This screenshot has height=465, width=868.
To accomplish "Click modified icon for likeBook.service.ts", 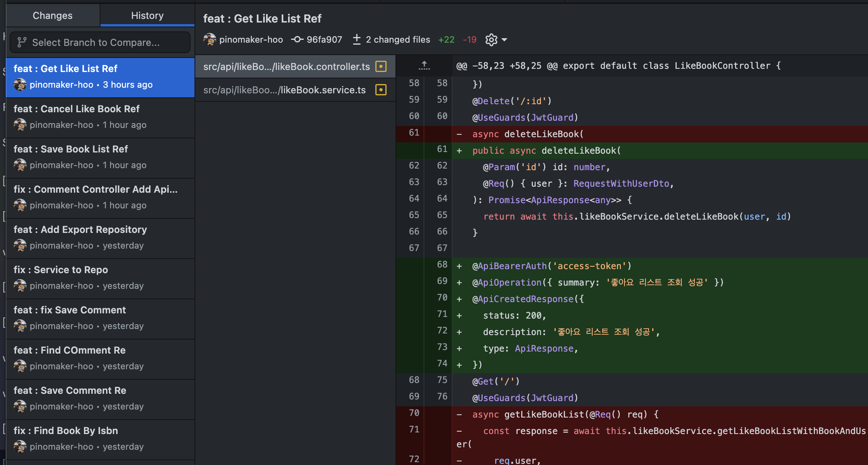I will click(381, 90).
